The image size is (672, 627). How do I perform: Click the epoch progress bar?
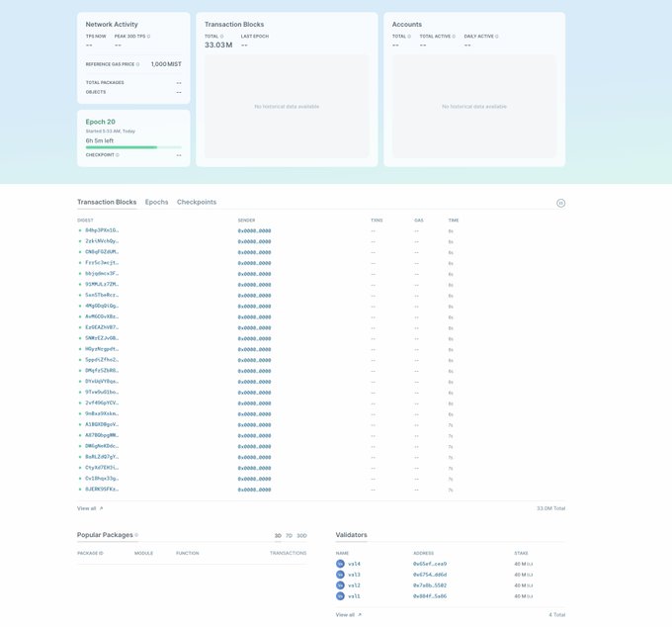tap(133, 147)
